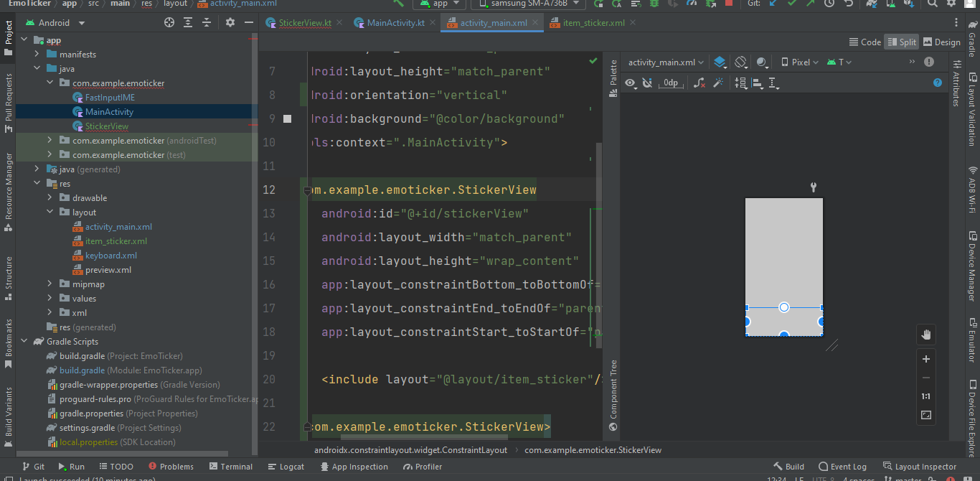Clear all constraints in layout toolbar
Image resolution: width=980 pixels, height=481 pixels.
[x=699, y=83]
